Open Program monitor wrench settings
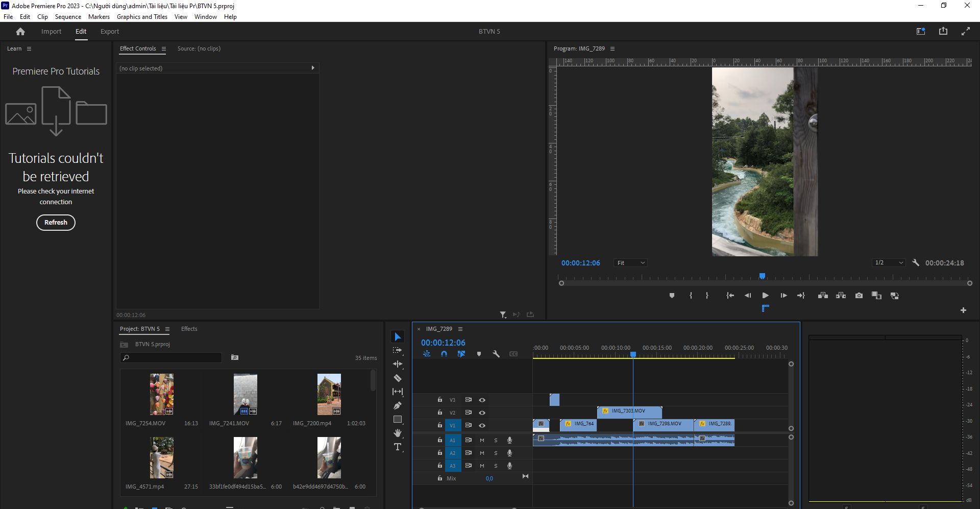Image resolution: width=980 pixels, height=509 pixels. (x=916, y=262)
